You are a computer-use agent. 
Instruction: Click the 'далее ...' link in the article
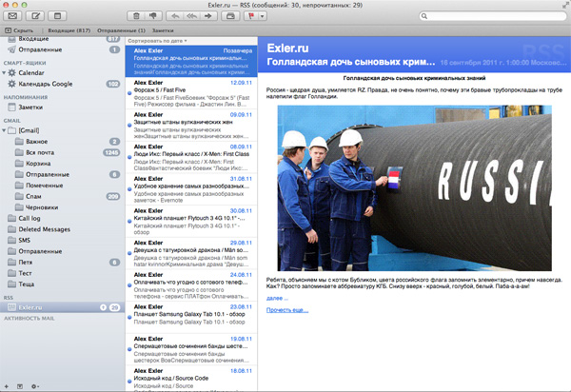276,298
